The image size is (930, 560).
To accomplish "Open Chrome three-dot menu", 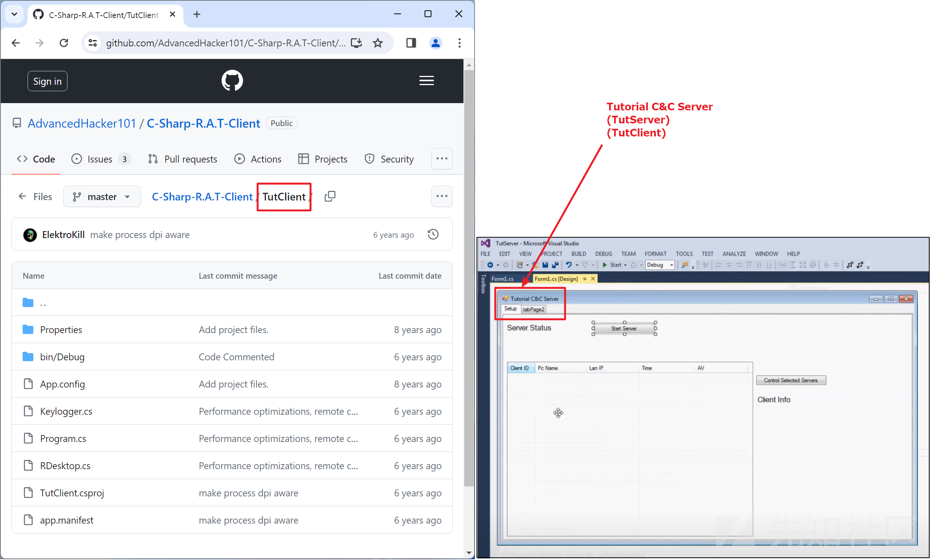I will 459,43.
